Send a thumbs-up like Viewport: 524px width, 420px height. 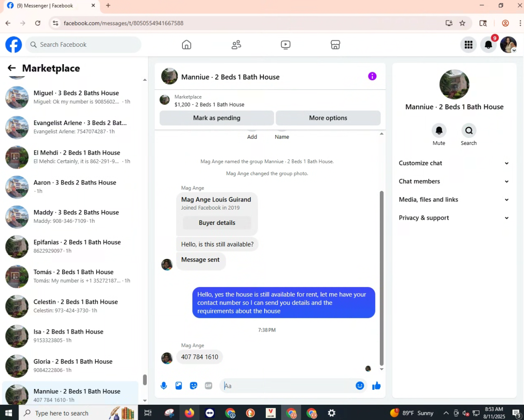pos(376,386)
